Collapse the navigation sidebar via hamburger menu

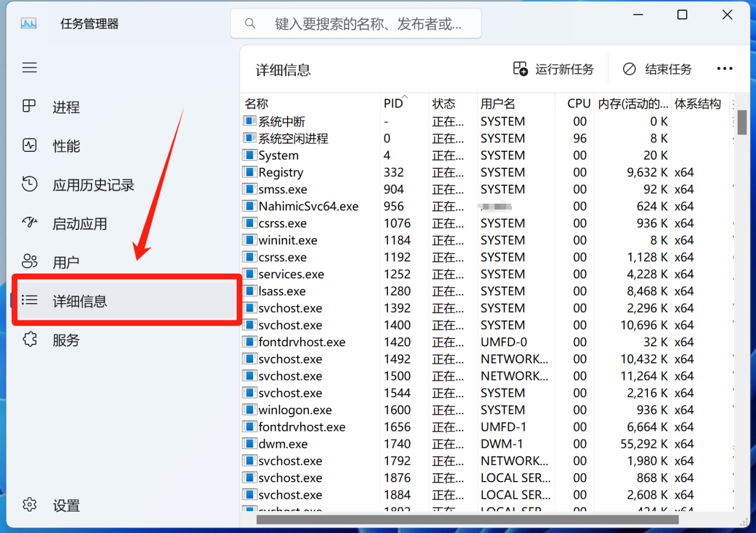[30, 67]
